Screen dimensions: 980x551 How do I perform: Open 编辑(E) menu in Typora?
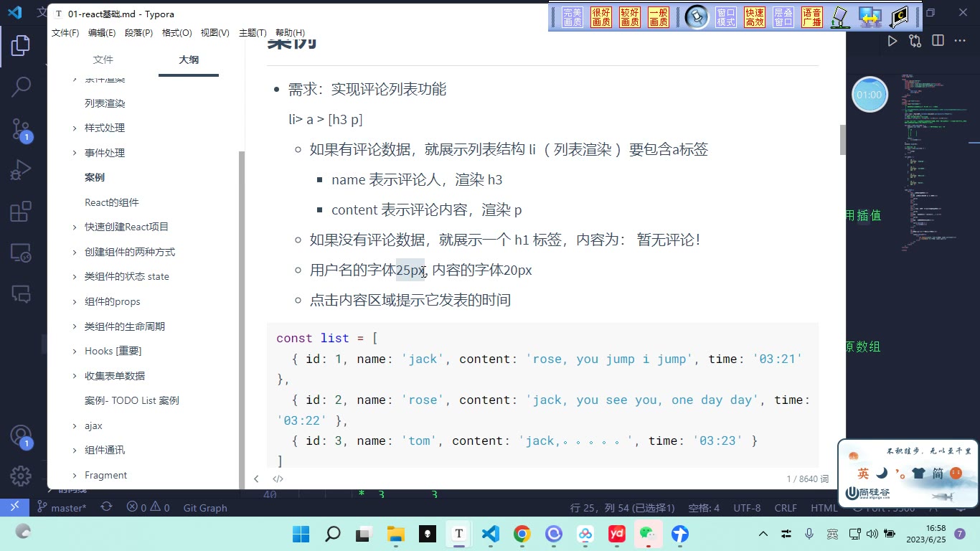coord(102,33)
